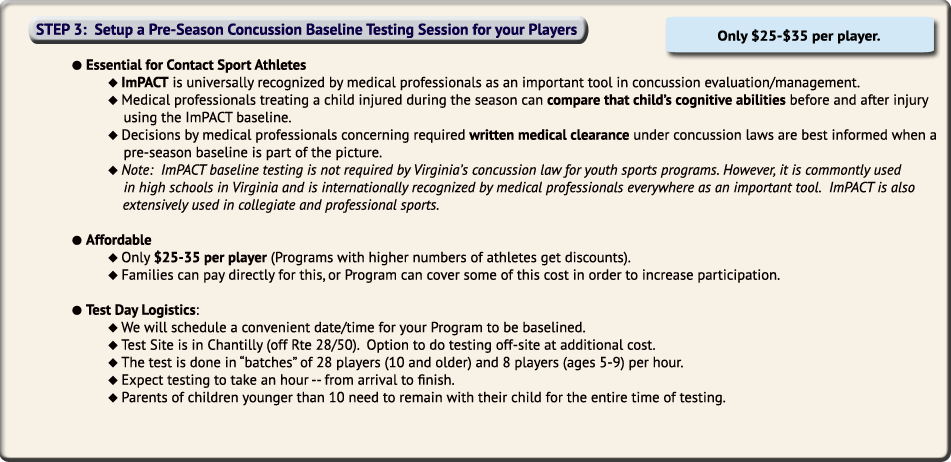Click the 'written medical clearance' bold text
The image size is (951, 462).
point(549,135)
